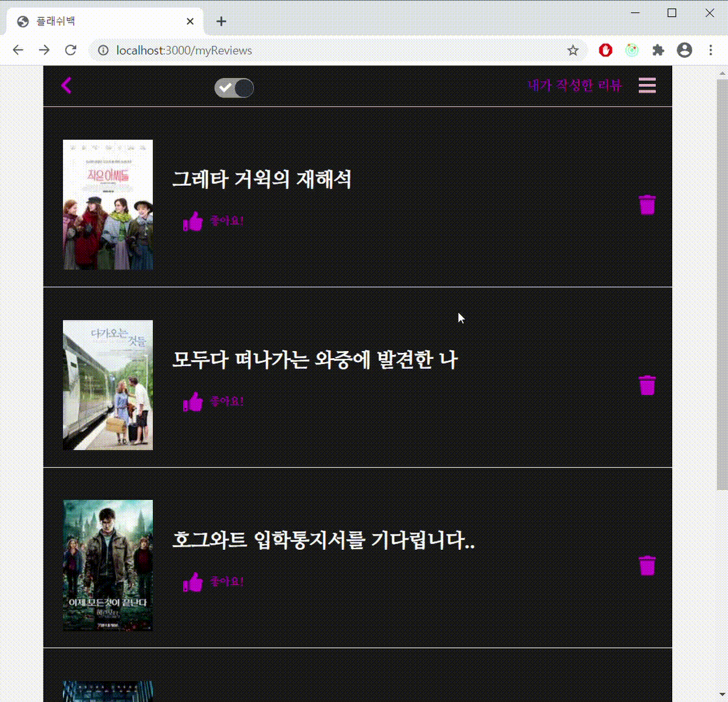Click the scrollbar up arrow
The image size is (728, 702).
722,73
